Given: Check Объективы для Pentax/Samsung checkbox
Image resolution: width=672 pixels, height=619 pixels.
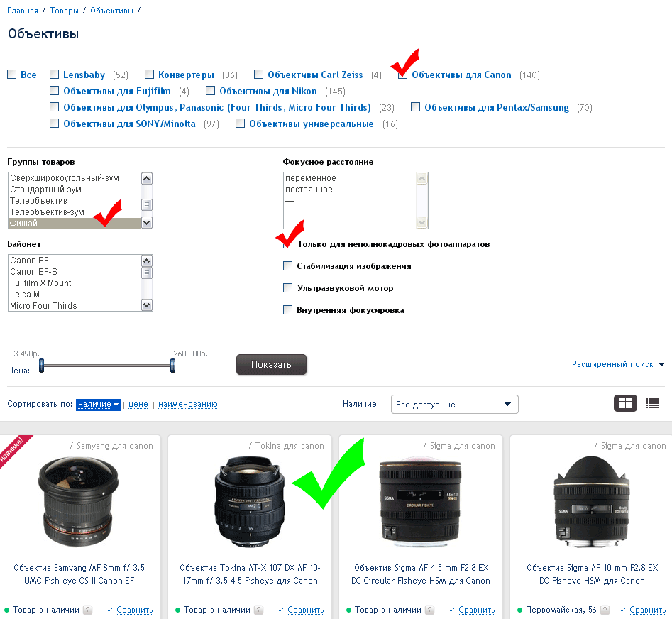Looking at the screenshot, I should coord(415,106).
